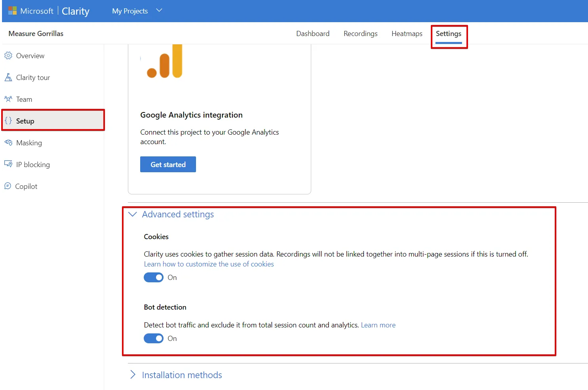Click the Clarity brand name
This screenshot has height=390, width=588.
point(76,11)
